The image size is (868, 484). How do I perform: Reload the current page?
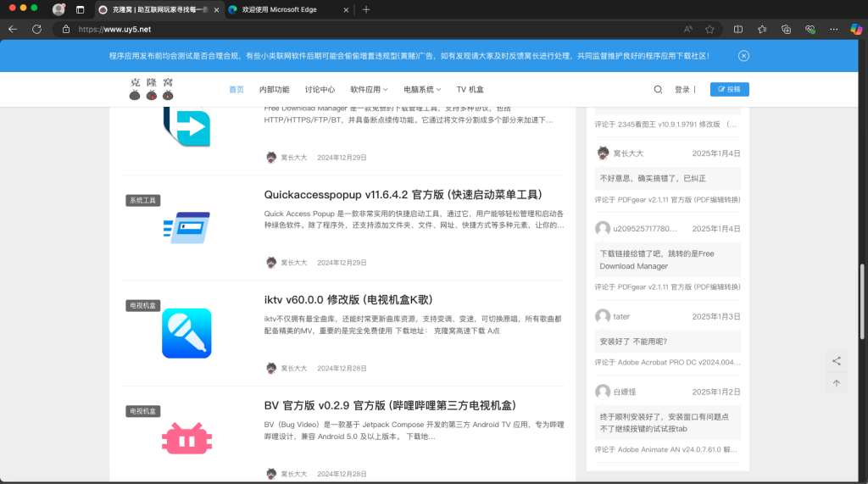pos(36,30)
